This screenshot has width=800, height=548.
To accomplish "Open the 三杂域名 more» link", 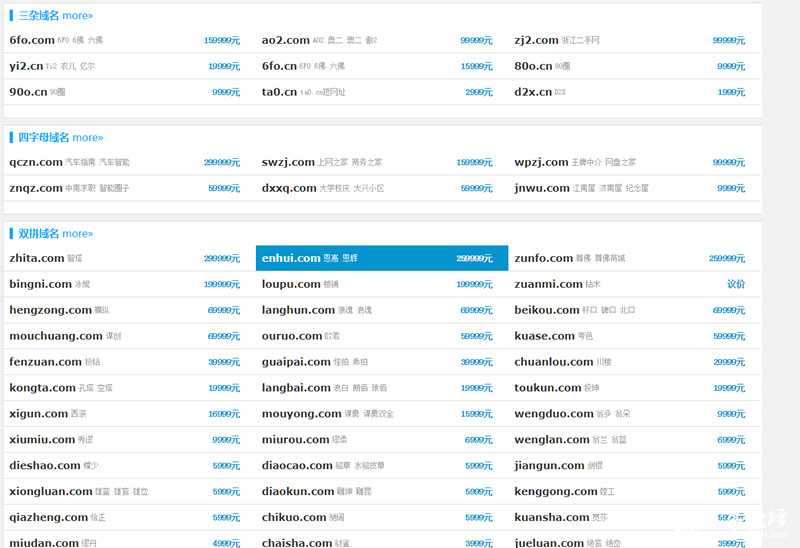I will click(77, 16).
